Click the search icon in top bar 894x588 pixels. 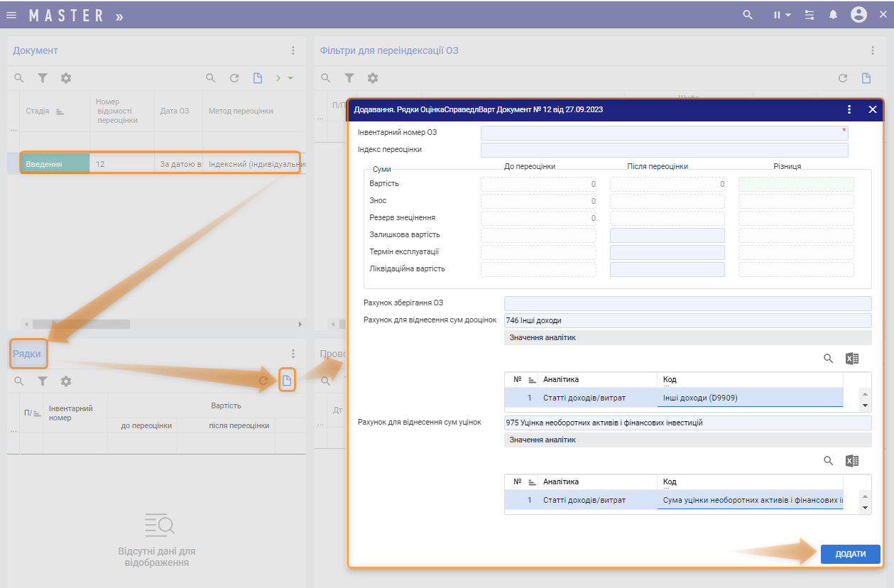pos(747,15)
